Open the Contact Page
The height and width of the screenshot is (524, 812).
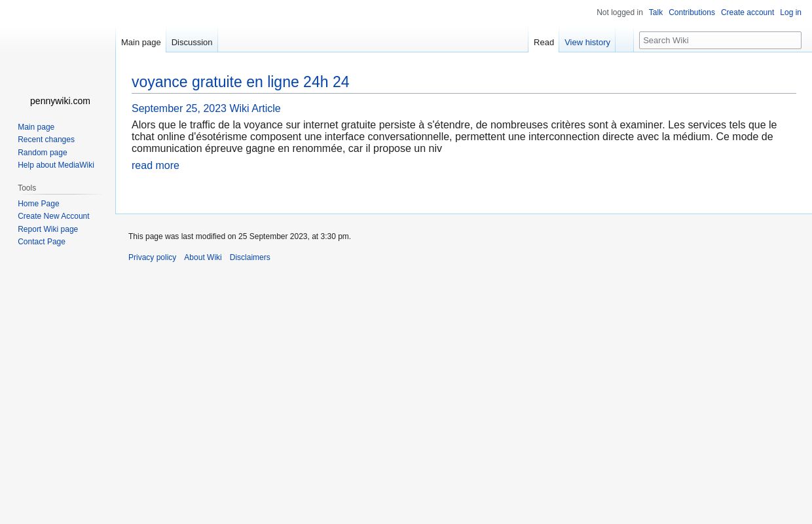point(41,242)
